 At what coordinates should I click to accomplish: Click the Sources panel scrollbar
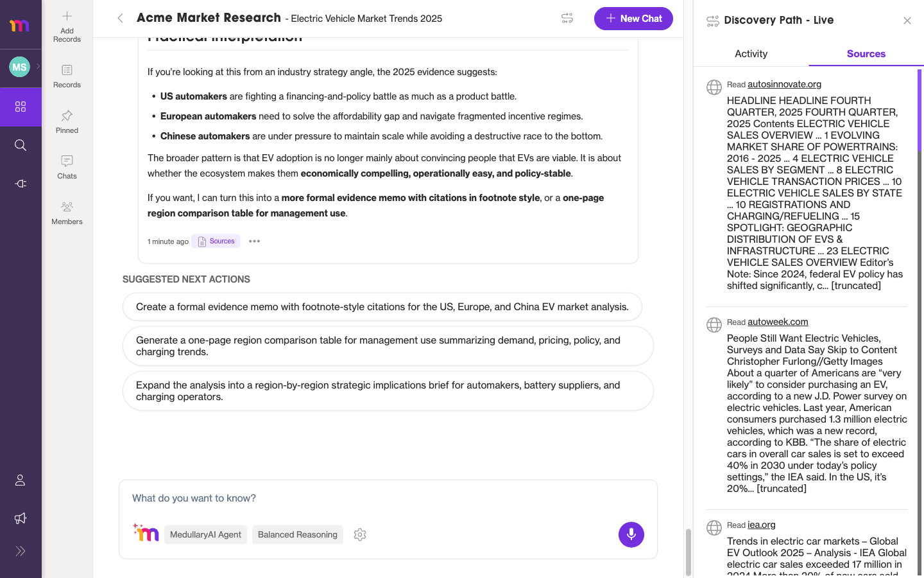click(x=920, y=109)
